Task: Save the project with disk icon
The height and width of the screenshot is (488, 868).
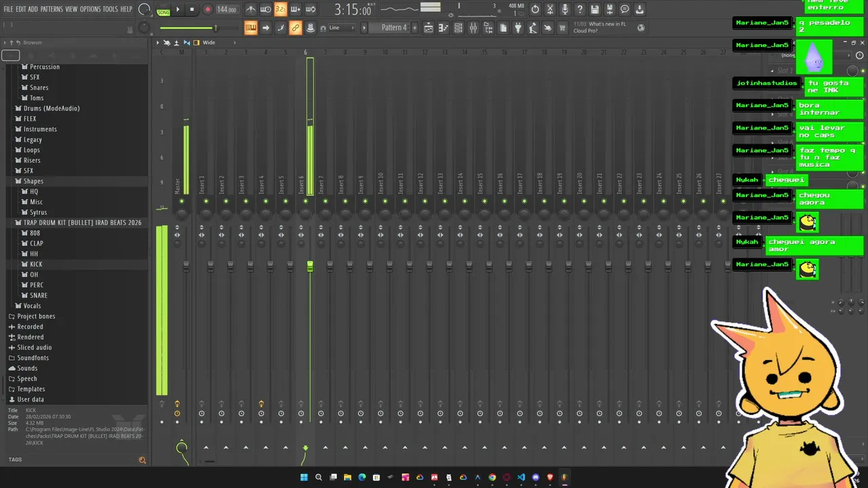Action: pyautogui.click(x=595, y=9)
